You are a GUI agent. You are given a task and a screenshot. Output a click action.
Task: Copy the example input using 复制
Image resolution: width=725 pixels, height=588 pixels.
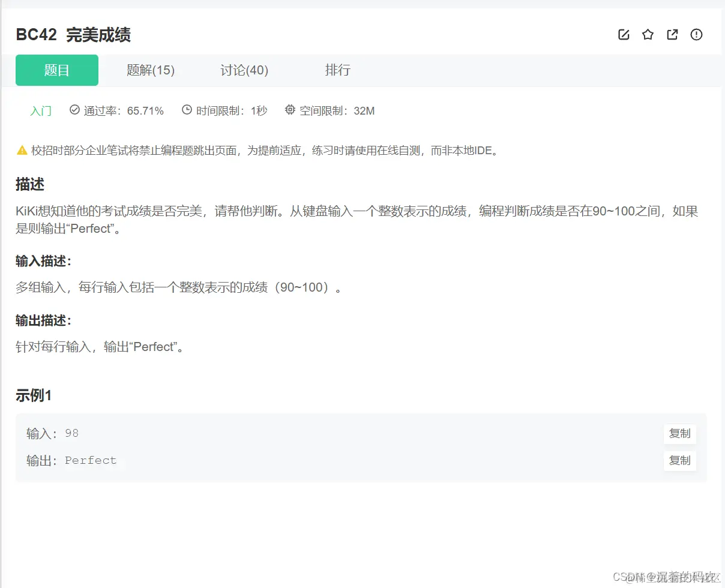679,434
